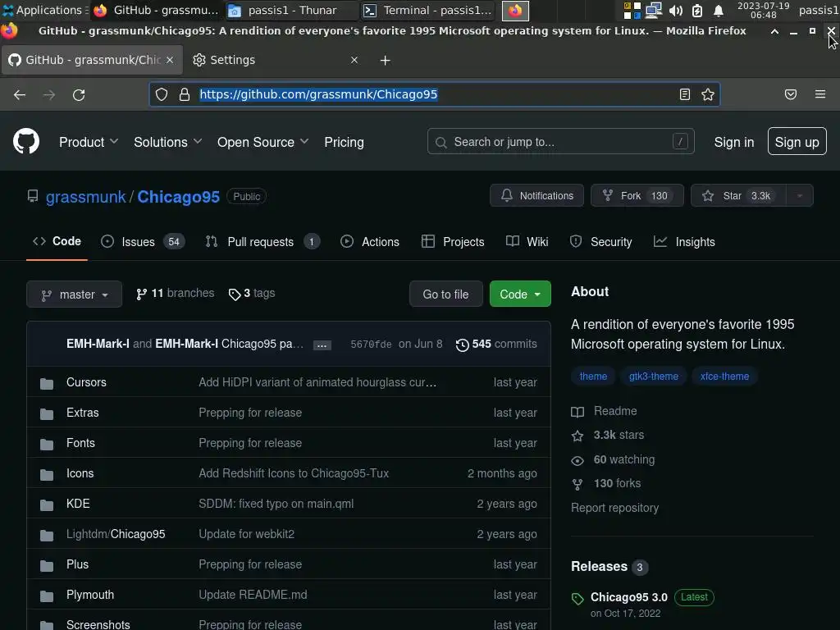Reload the page with the refresh icon

coord(79,95)
